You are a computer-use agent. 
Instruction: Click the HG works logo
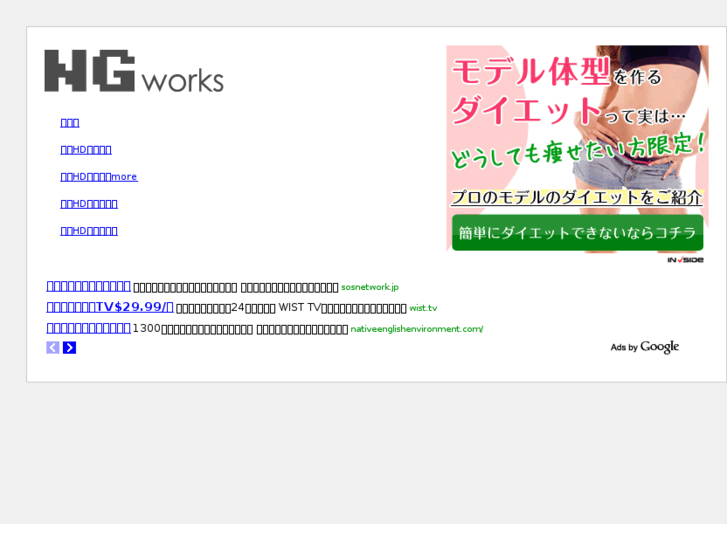click(x=134, y=71)
